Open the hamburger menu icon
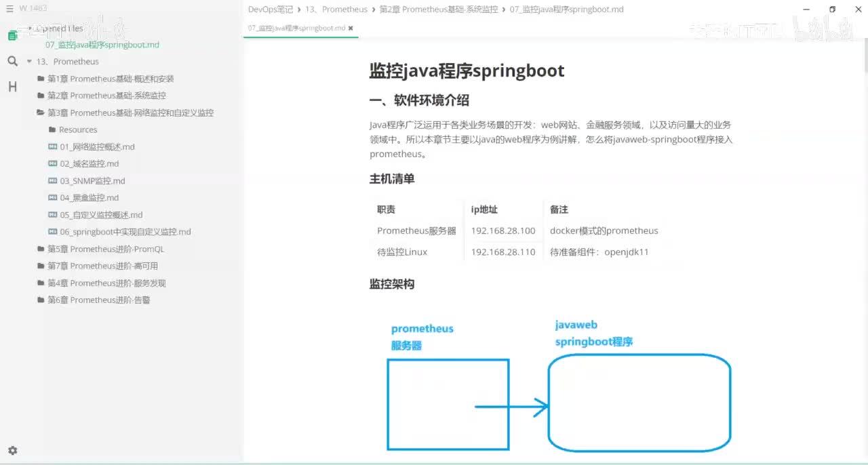 click(x=9, y=8)
